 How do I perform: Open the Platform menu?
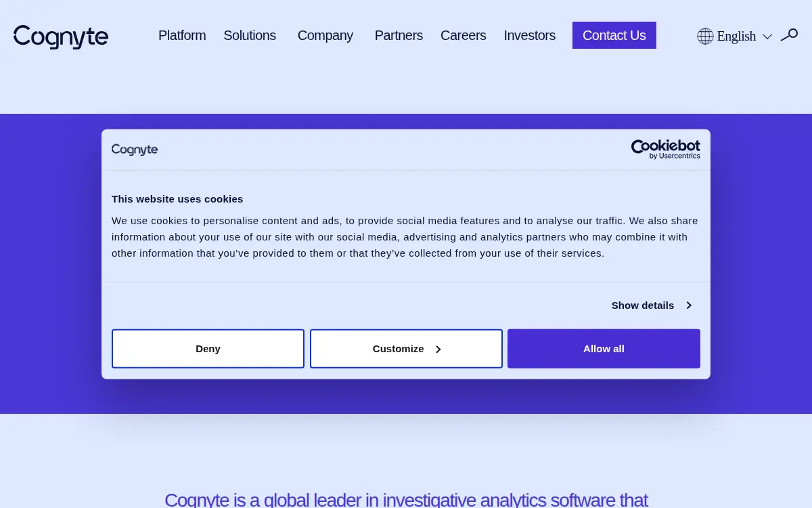point(182,35)
